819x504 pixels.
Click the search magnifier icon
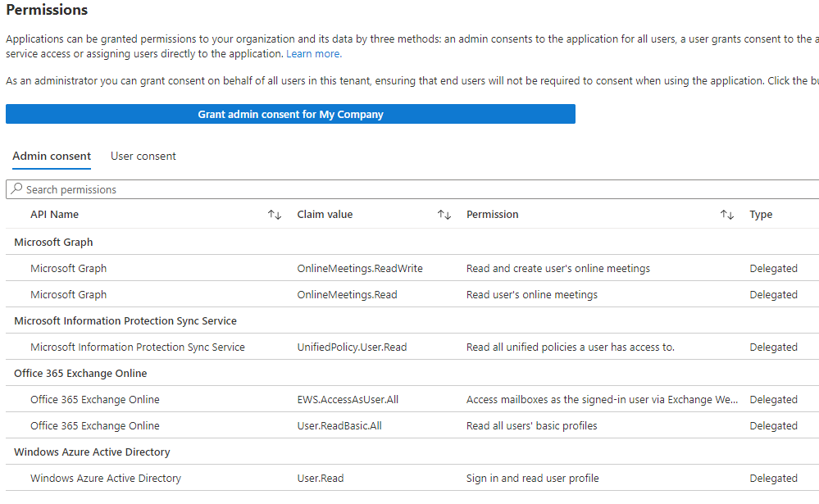16,188
